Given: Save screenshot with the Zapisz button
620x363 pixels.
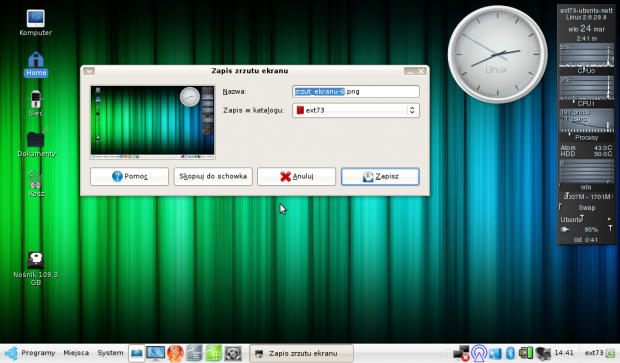Looking at the screenshot, I should point(380,176).
